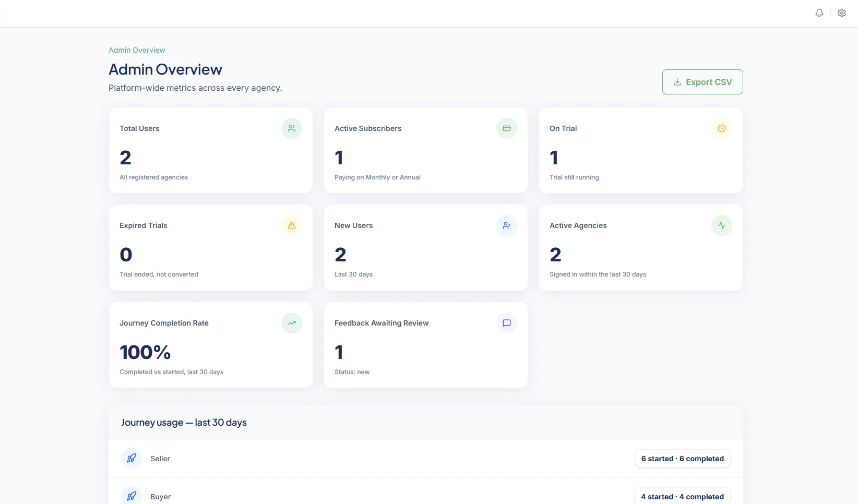This screenshot has height=504, width=858.
Task: Click the "Feedback Awaiting Review" card title
Action: [x=382, y=323]
